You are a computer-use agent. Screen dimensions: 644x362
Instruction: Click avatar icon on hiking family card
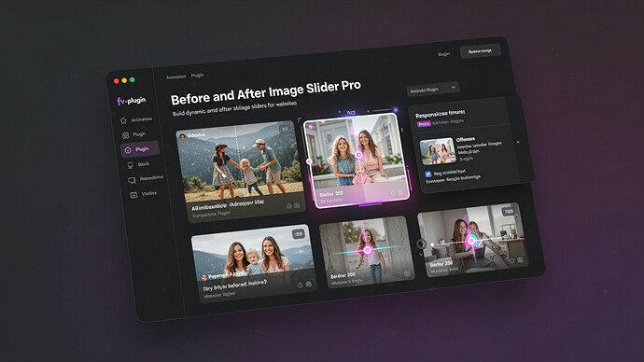click(x=182, y=136)
